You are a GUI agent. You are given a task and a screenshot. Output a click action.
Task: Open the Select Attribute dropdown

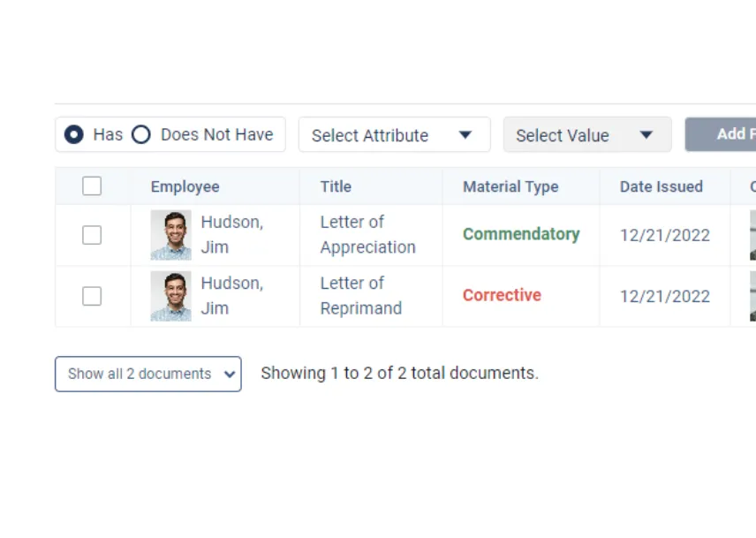click(394, 135)
